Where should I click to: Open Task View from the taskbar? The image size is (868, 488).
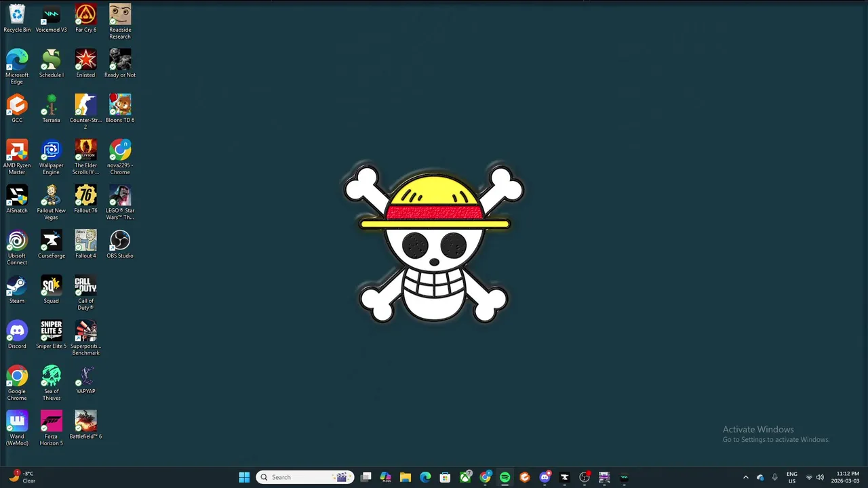[x=366, y=477]
